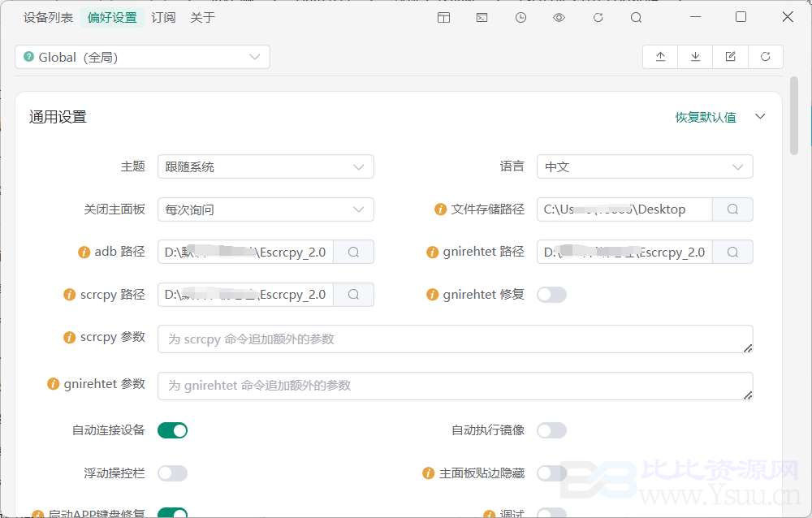Open the 语言 dropdown showing 中文
812x518 pixels.
coord(645,166)
